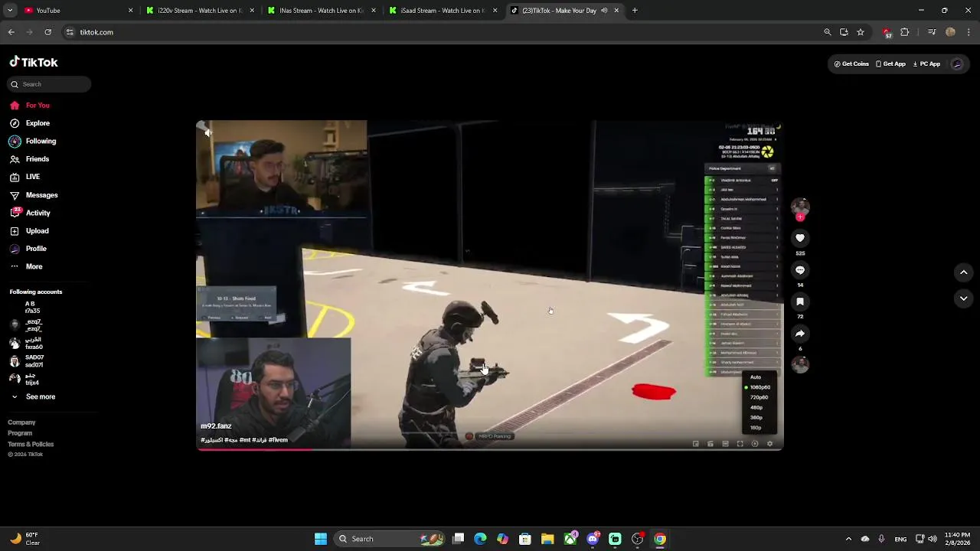This screenshot has width=980, height=551.
Task: Switch to iSaad Stream tab
Action: 443,11
